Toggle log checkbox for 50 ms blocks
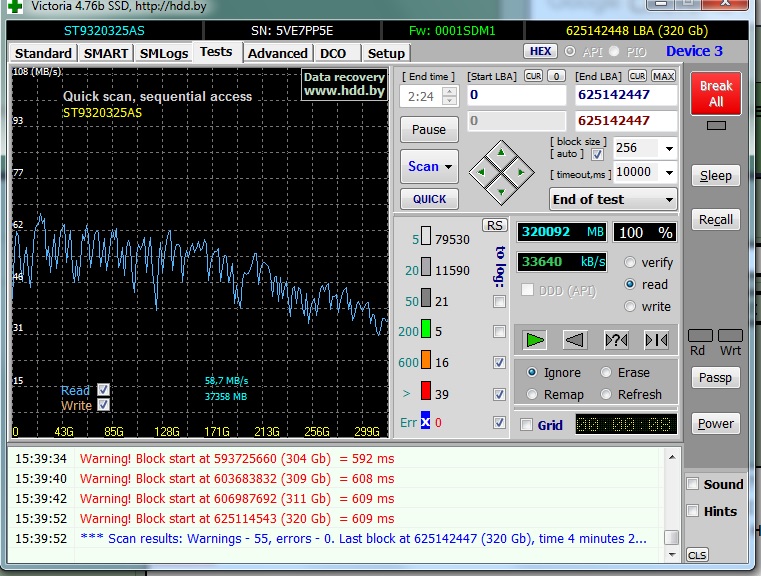Viewport: 761px width, 576px height. 499,302
